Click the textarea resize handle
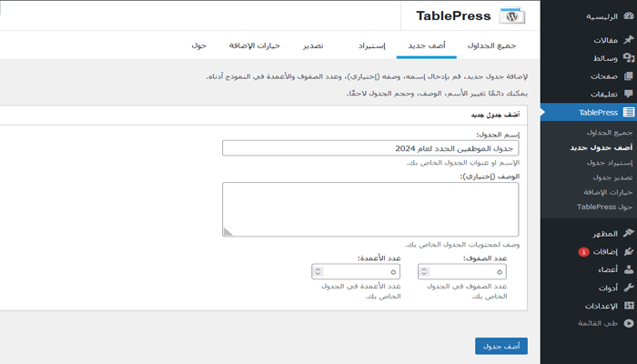Image resolution: width=637 pixels, height=364 pixels. click(227, 232)
